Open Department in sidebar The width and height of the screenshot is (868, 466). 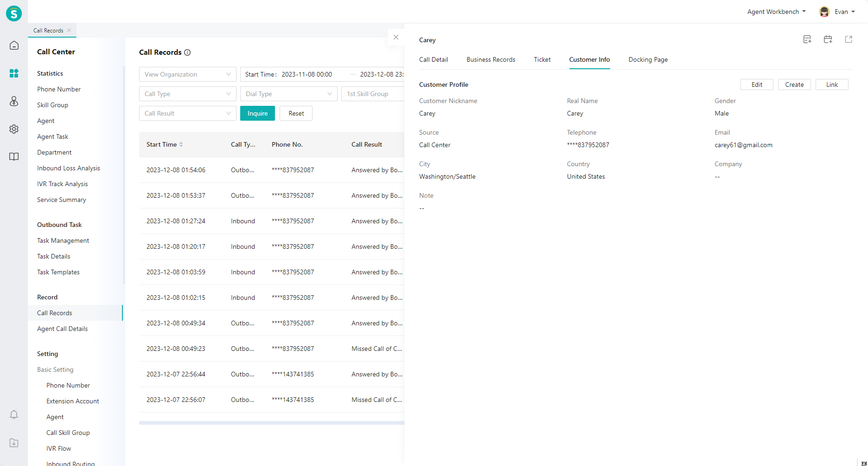54,152
